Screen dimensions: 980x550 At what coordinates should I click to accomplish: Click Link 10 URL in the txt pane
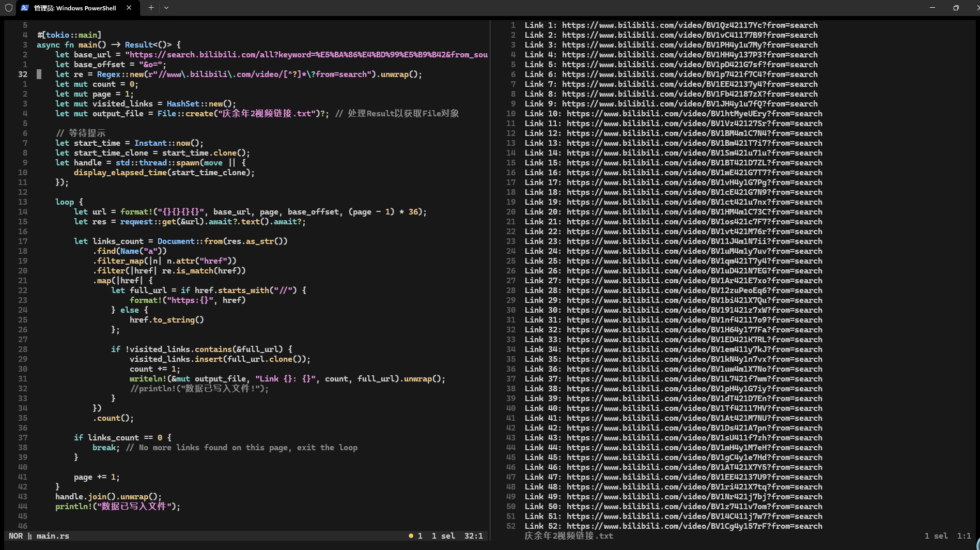click(694, 114)
